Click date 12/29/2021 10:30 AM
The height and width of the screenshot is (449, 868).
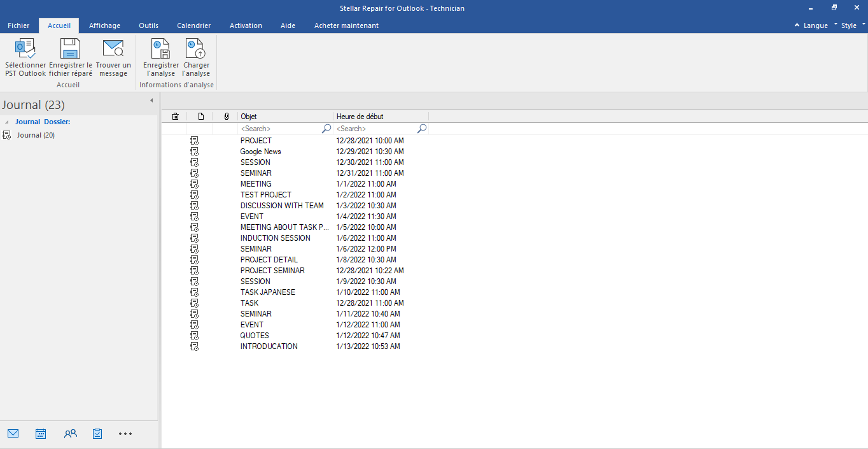(370, 152)
